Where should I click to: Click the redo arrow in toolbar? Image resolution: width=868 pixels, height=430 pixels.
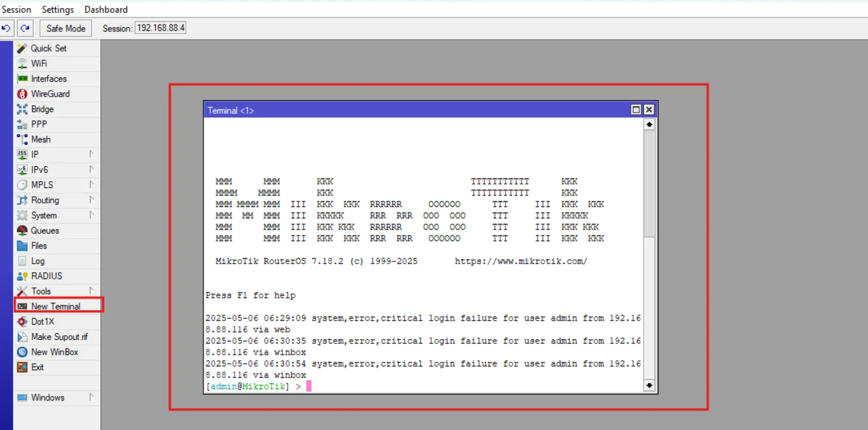(x=25, y=29)
